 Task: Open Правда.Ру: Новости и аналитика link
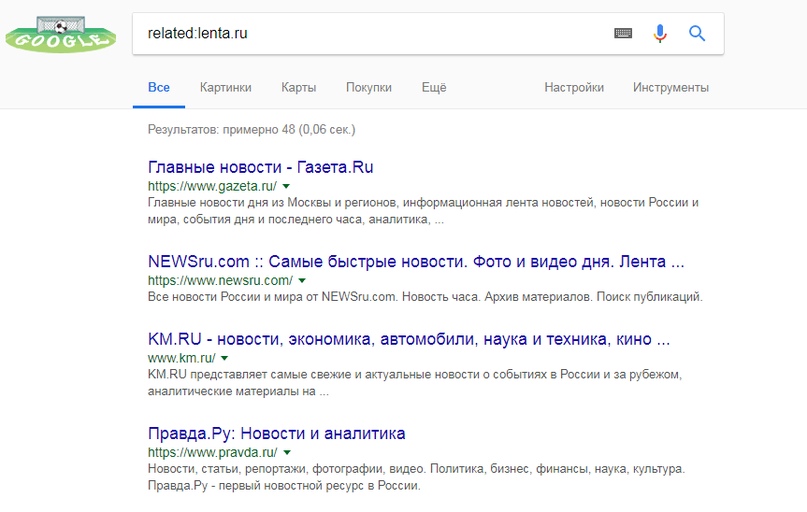click(276, 433)
